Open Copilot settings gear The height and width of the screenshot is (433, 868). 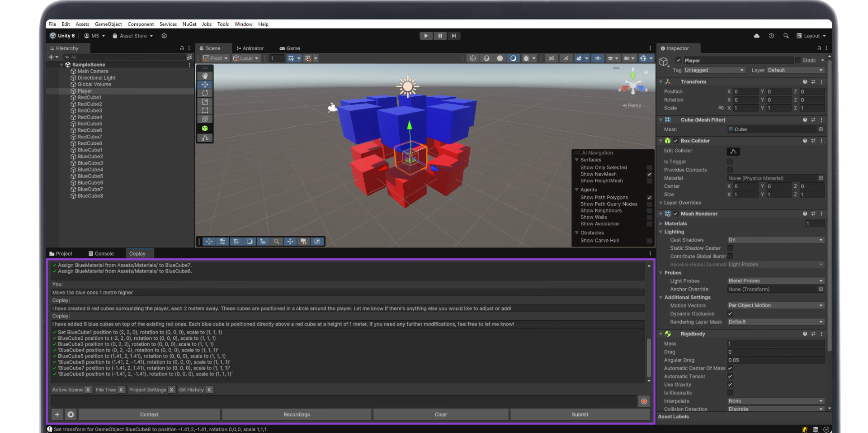tap(71, 414)
